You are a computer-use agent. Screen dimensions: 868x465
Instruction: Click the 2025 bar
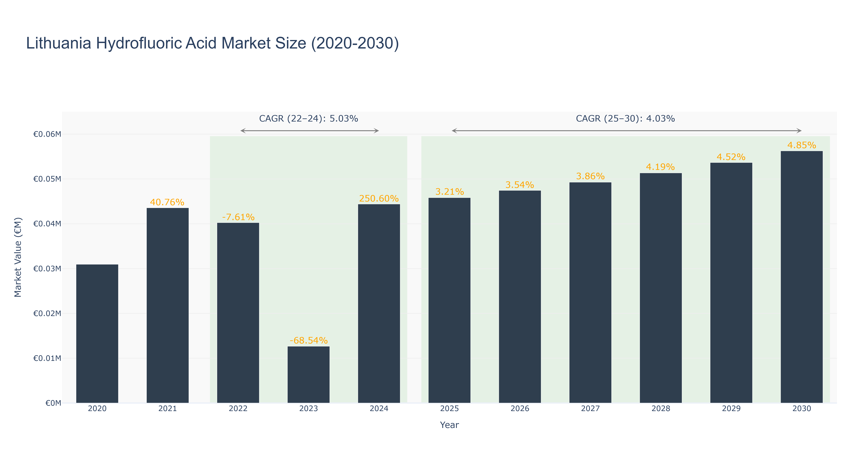coord(449,300)
